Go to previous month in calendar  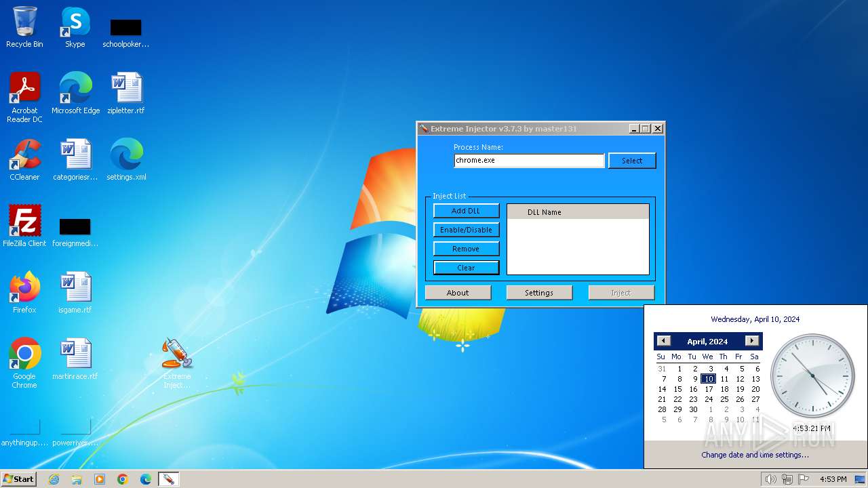coord(664,341)
